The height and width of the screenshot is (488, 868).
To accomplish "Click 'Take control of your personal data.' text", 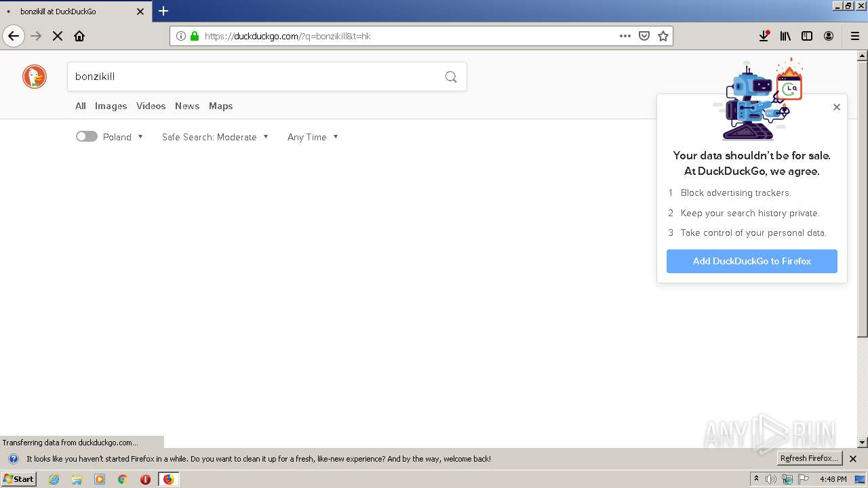I will pos(753,232).
